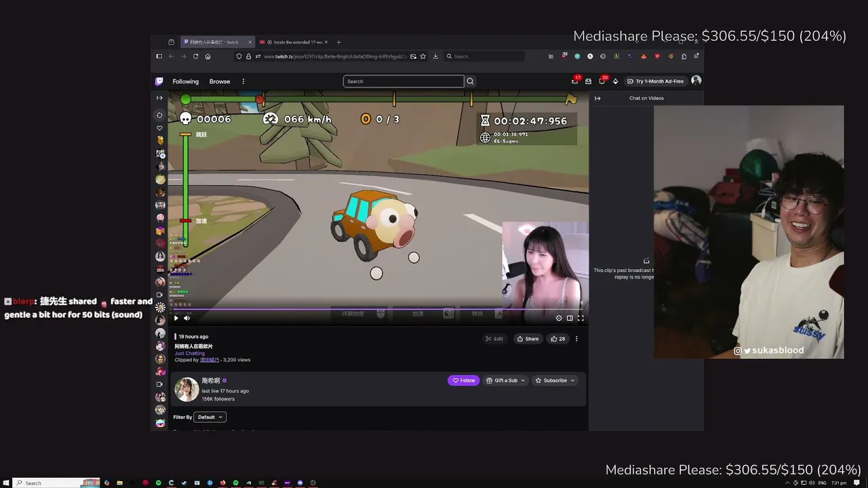This screenshot has width=868, height=488.
Task: Go to the browser home page
Action: (208, 56)
